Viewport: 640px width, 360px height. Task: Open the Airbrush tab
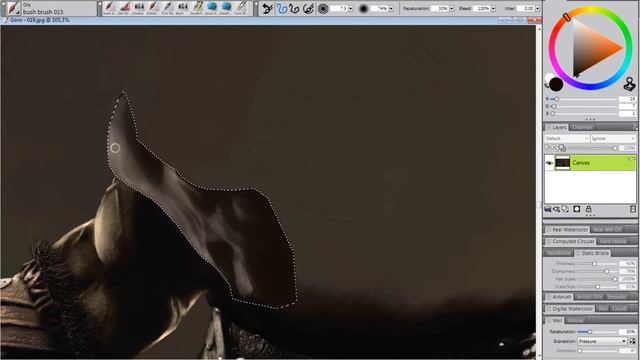click(559, 297)
